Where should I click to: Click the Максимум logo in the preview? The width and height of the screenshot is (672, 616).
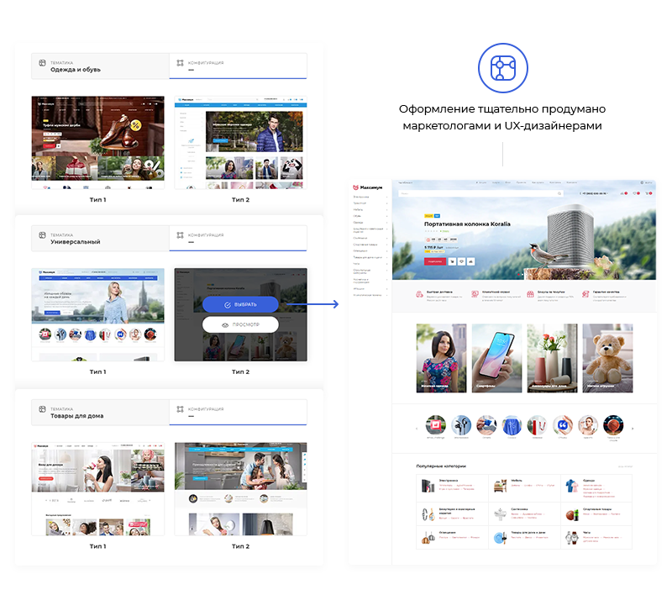[367, 187]
